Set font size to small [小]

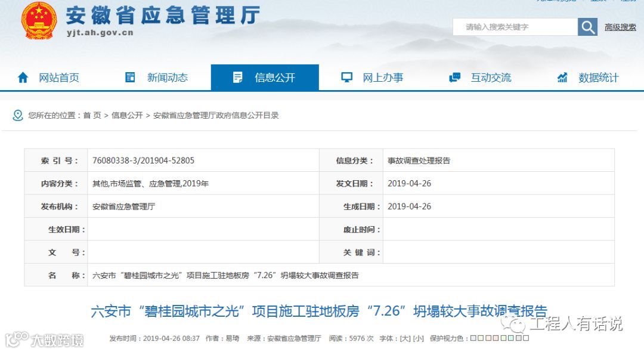[x=418, y=338]
